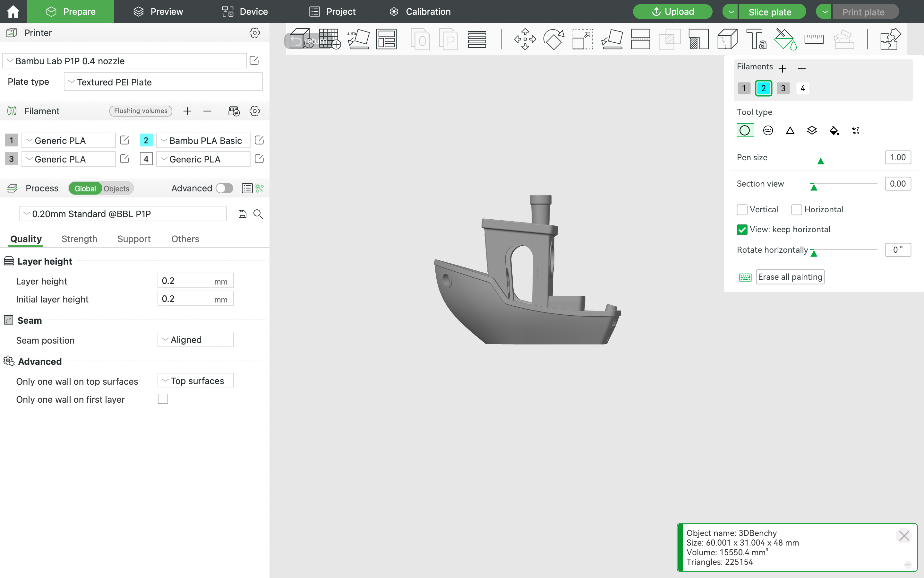Open the process settings list icon

[247, 188]
